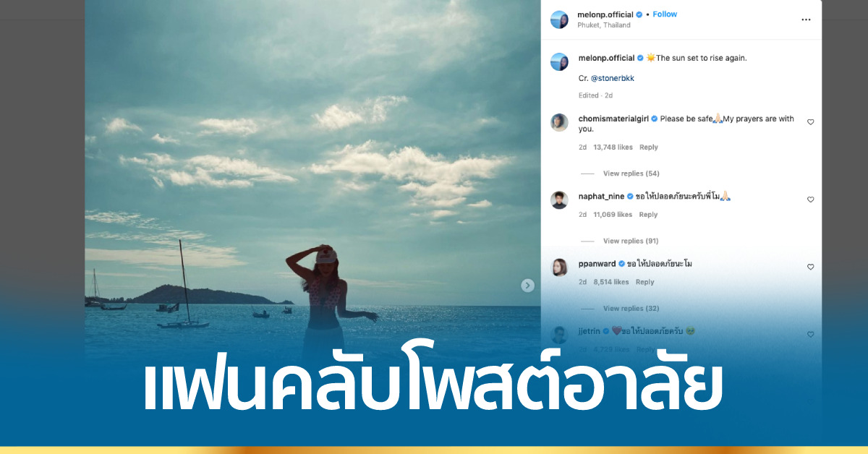Follow melonp.official
The height and width of the screenshot is (454, 868).
click(x=665, y=14)
